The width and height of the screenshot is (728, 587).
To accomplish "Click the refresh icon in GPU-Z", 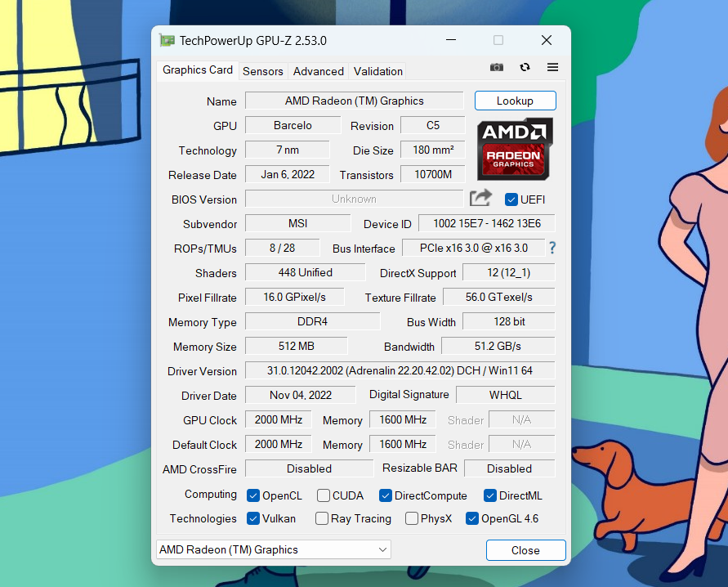I will pos(525,67).
